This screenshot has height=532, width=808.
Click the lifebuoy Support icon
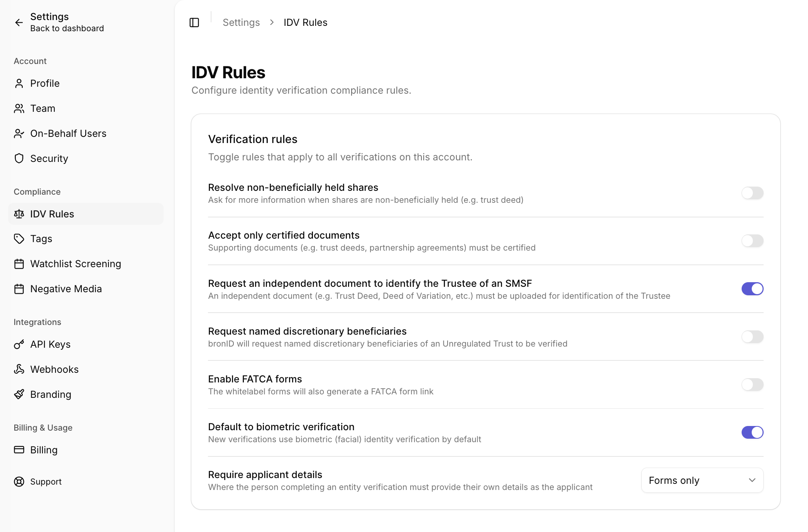19,482
